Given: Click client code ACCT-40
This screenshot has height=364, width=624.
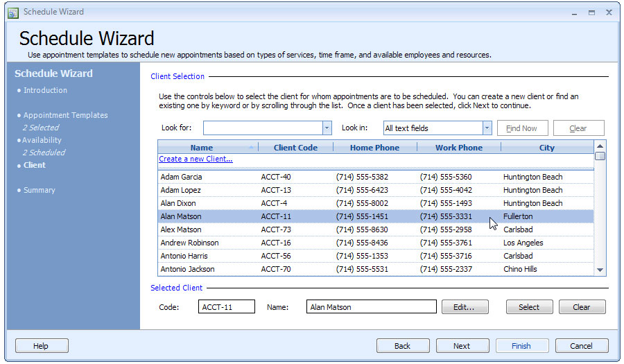Looking at the screenshot, I should [276, 177].
